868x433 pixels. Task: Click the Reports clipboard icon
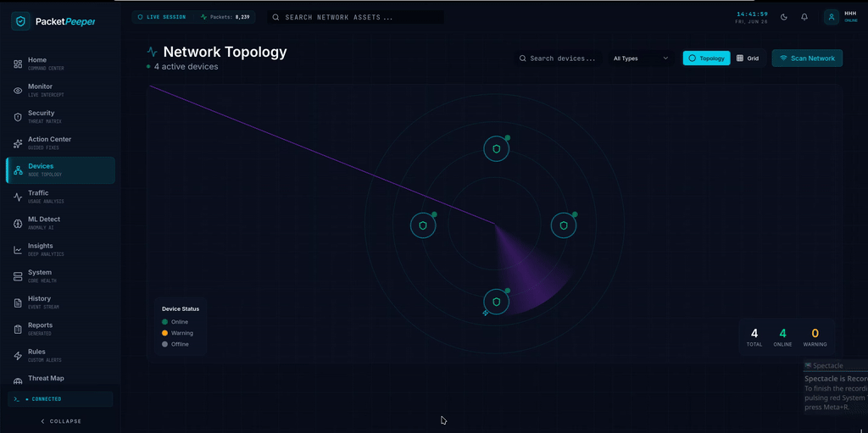coord(18,329)
